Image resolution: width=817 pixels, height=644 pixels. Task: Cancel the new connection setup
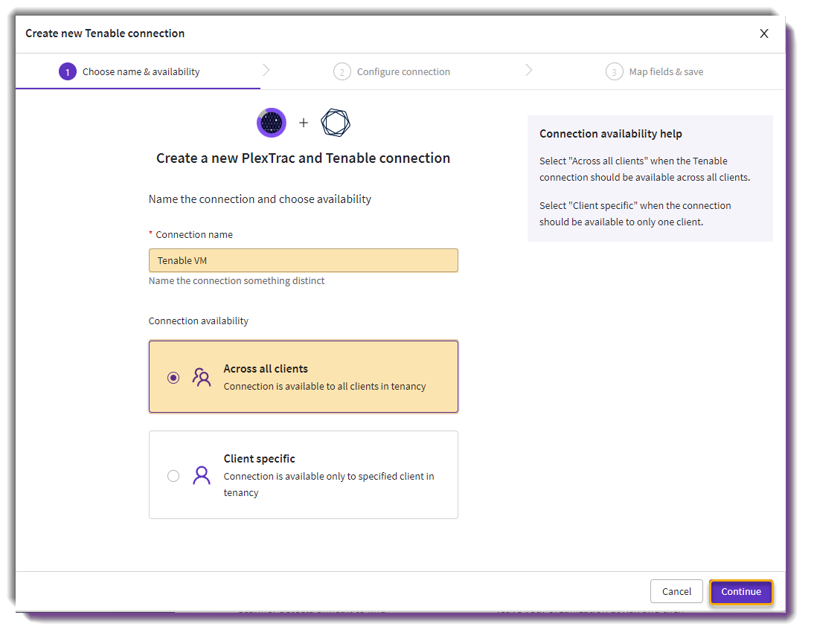(676, 591)
